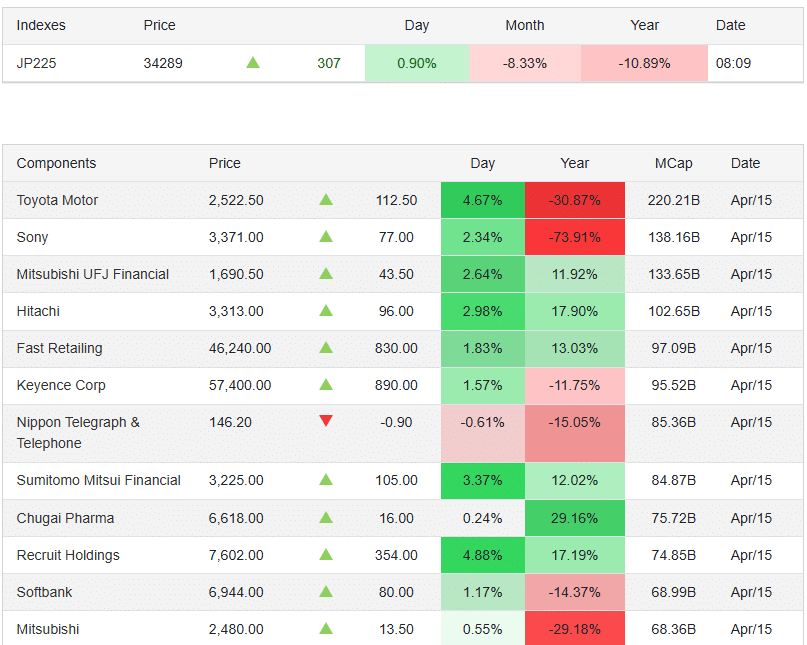Click Fast Retailing day change 1.83%

483,348
